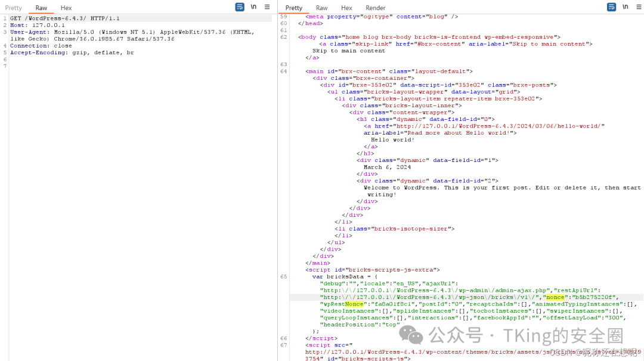Open response pane Hex tab

346,8
